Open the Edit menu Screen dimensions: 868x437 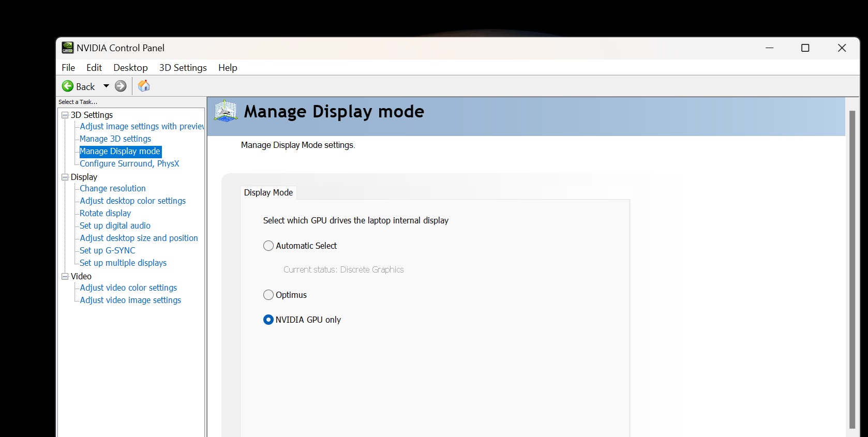tap(94, 67)
